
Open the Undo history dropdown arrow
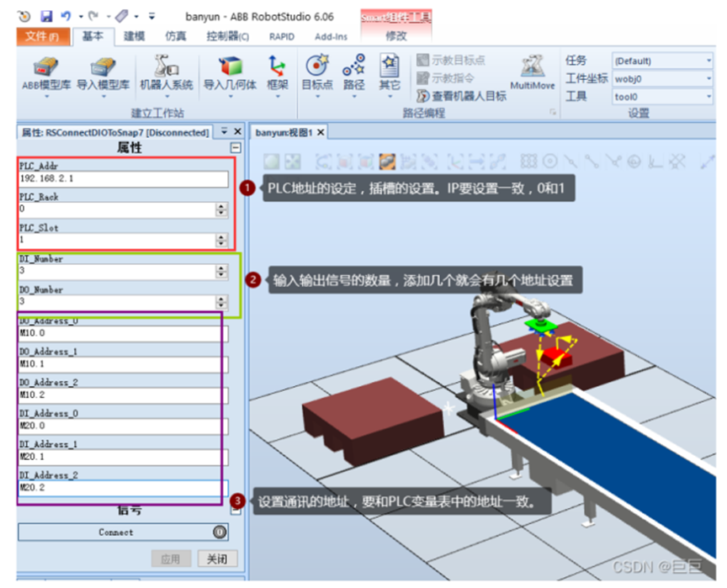80,17
